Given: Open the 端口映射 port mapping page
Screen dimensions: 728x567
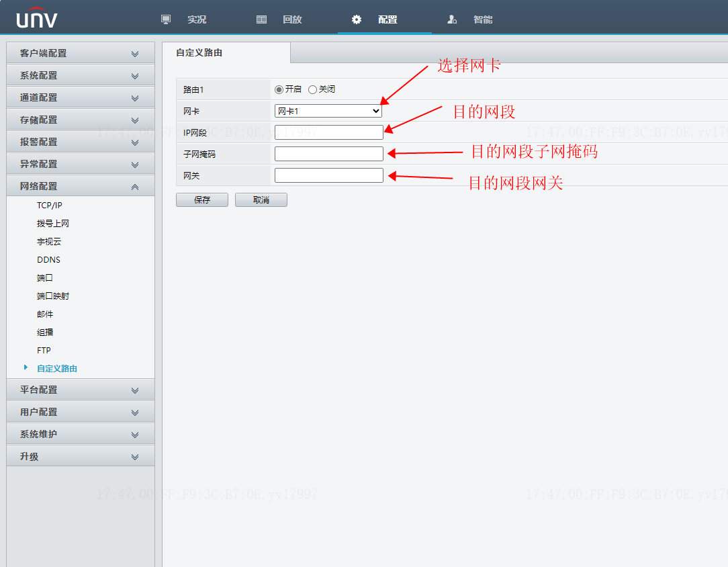Looking at the screenshot, I should (53, 296).
